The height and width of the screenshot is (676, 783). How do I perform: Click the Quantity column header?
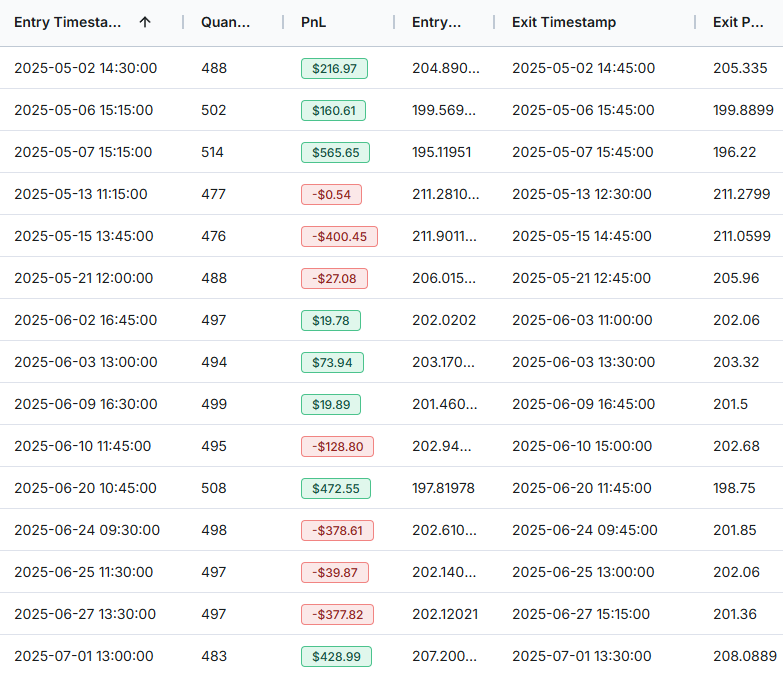point(225,22)
